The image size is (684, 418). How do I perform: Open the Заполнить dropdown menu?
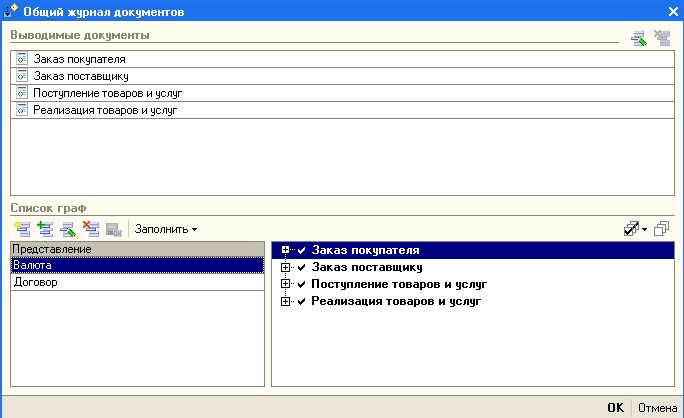point(166,229)
